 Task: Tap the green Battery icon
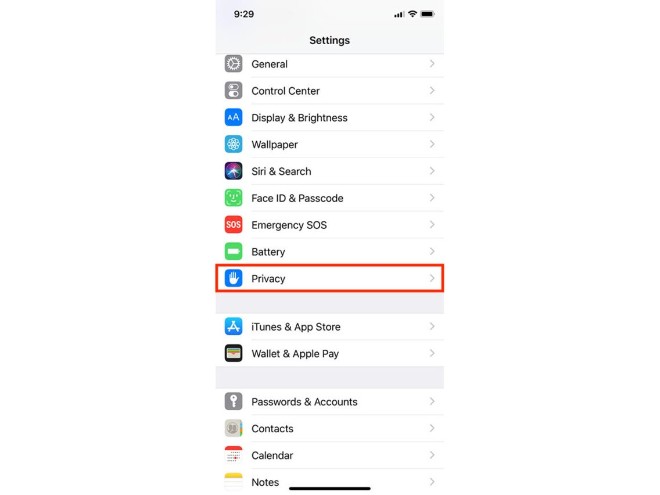point(233,252)
